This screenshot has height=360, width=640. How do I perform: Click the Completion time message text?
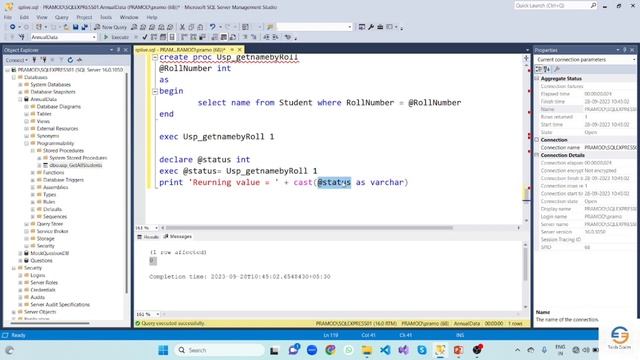point(240,277)
